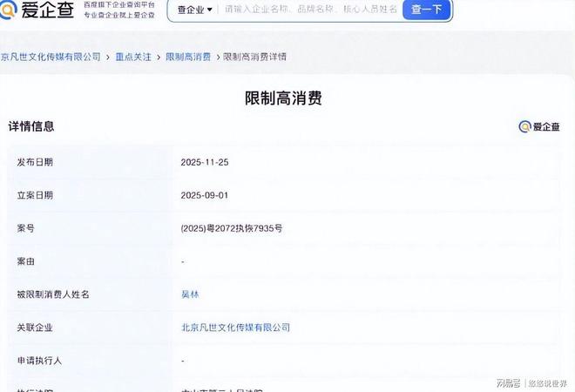This screenshot has height=392, width=575.
Task: Click the 百度旗下企业查询平台 slogan text
Action: pyautogui.click(x=119, y=5)
